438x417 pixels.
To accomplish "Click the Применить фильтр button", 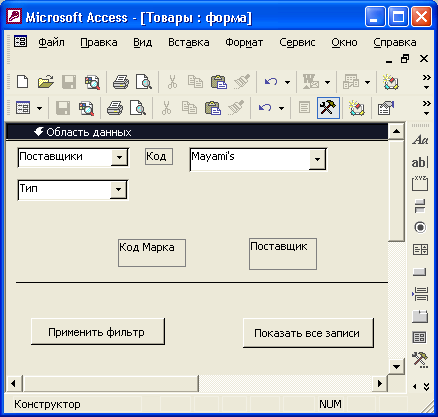I will coord(98,331).
